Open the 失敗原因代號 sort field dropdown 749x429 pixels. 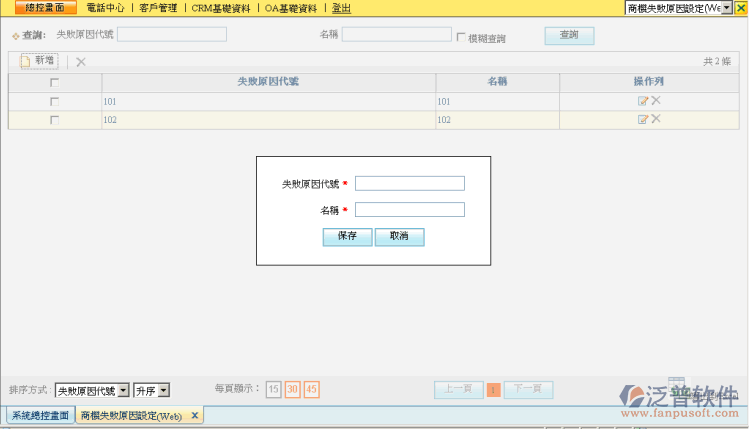click(x=124, y=390)
